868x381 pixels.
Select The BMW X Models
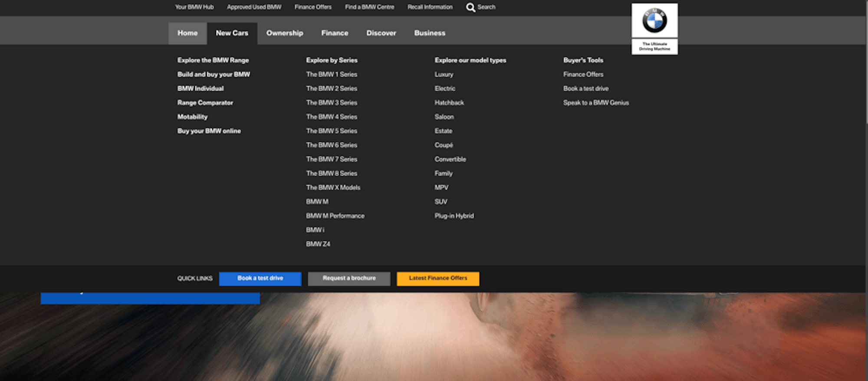coord(333,187)
